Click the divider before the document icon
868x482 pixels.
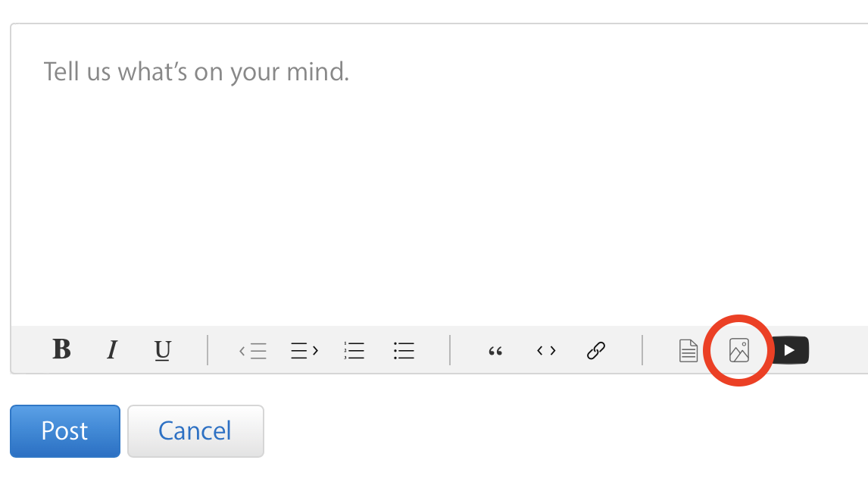pos(642,350)
